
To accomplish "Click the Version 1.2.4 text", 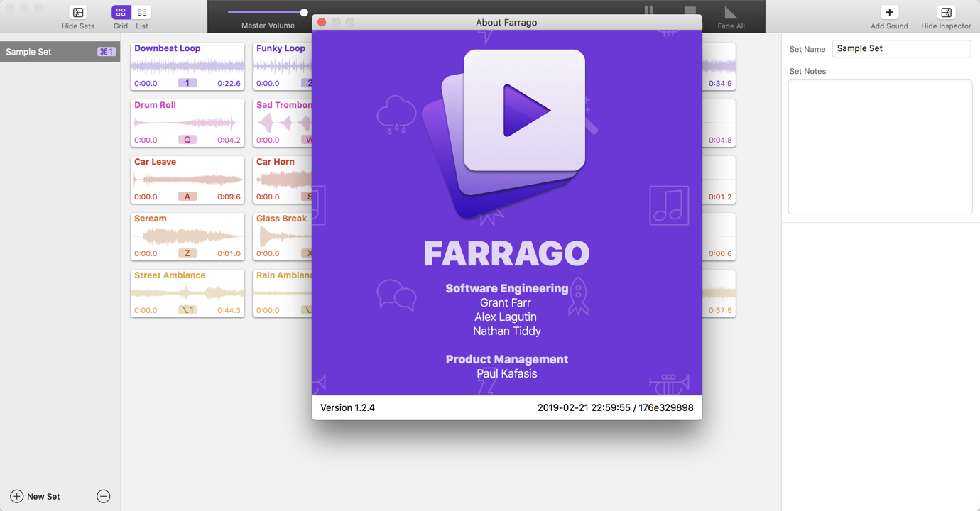I will 347,407.
